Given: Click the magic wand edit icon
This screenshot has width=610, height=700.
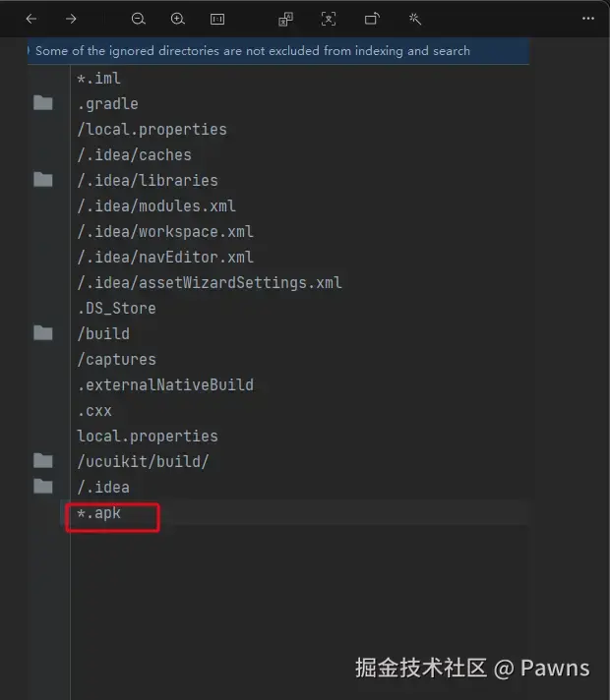Looking at the screenshot, I should 415,19.
